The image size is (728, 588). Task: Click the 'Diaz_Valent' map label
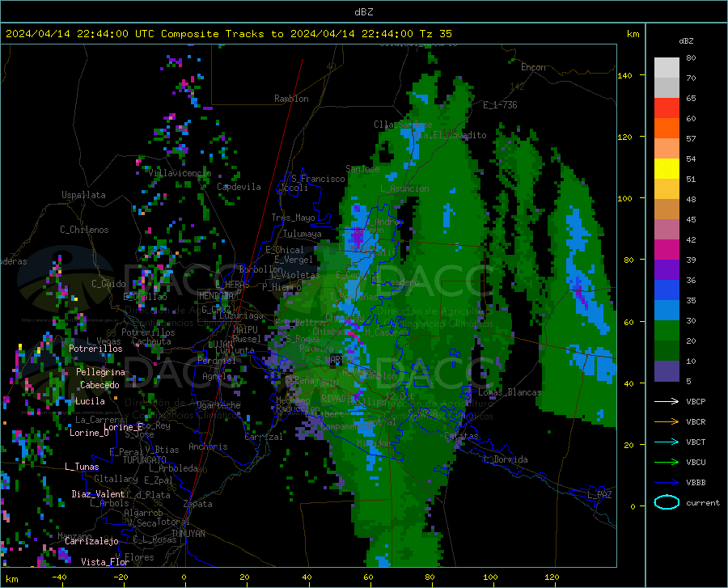point(98,494)
